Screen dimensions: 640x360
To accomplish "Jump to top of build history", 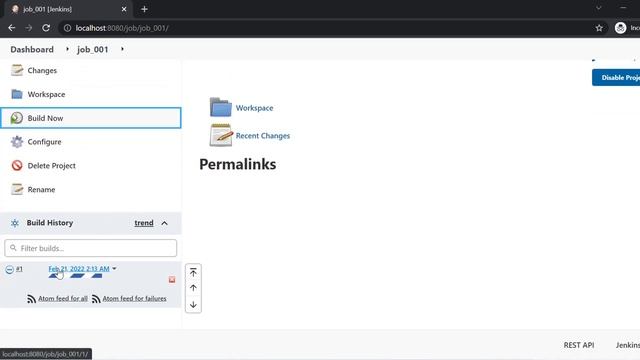I will [193, 272].
